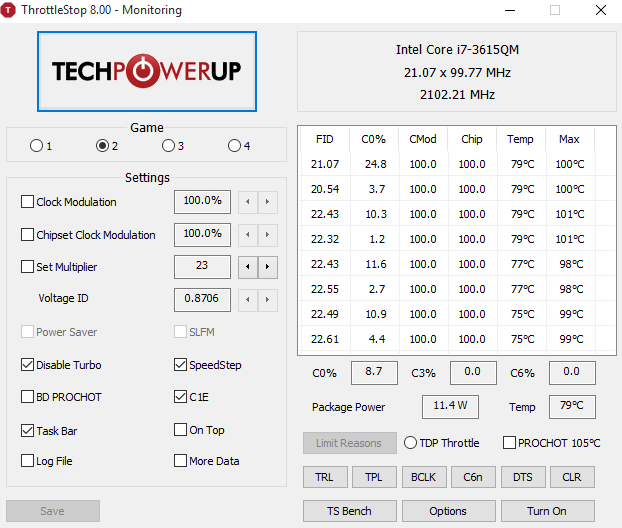Select Game profile 1 radio button
622x528 pixels.
pyautogui.click(x=36, y=146)
